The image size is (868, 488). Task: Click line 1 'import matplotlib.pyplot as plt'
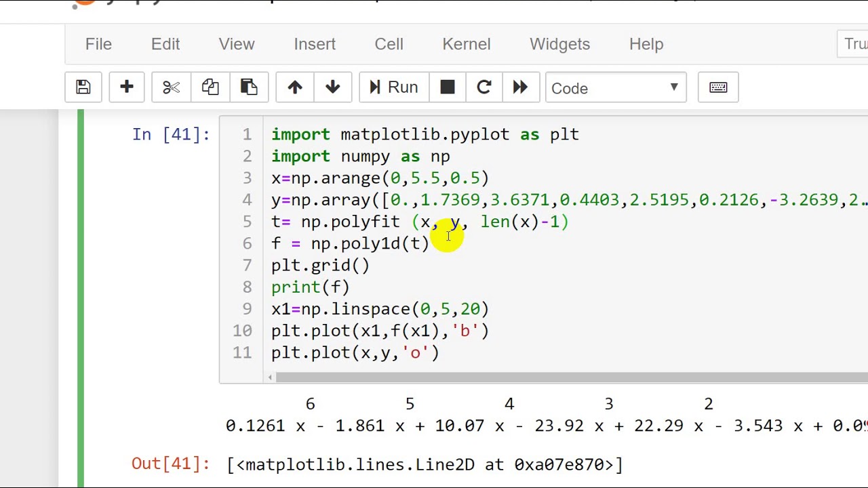click(425, 134)
